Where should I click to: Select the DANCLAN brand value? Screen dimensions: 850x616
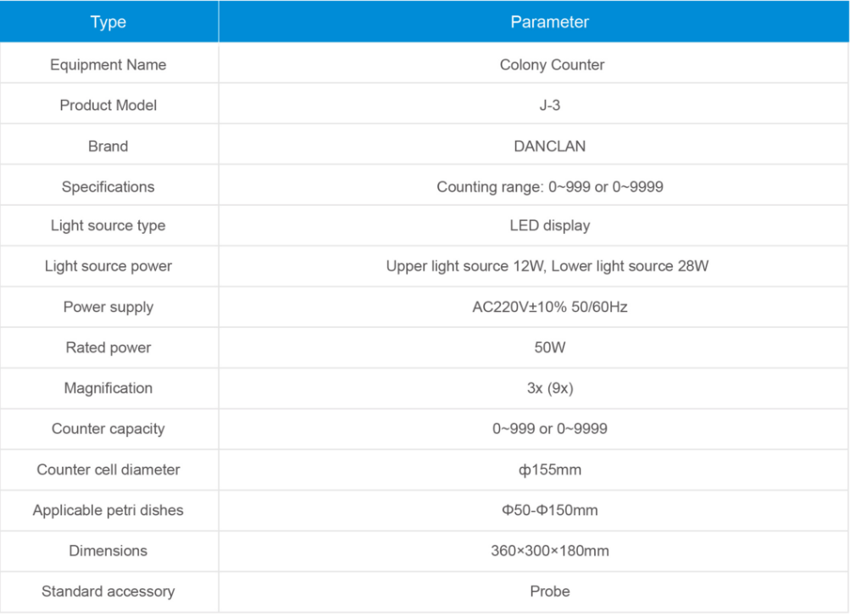tap(549, 146)
